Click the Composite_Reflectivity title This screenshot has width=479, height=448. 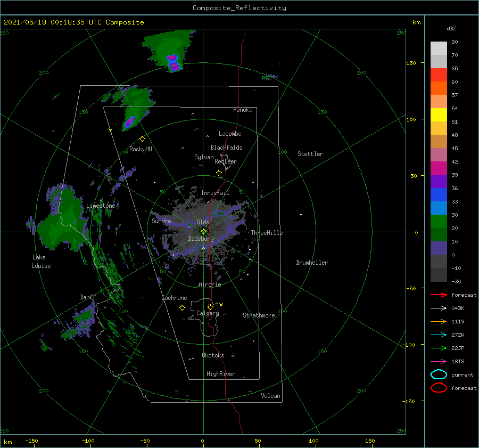(x=239, y=8)
